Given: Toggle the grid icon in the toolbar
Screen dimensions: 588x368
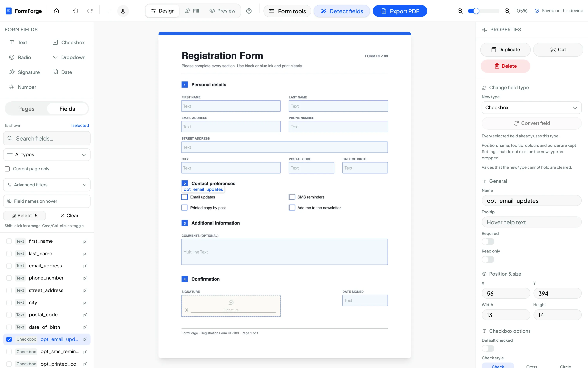Looking at the screenshot, I should [x=109, y=11].
